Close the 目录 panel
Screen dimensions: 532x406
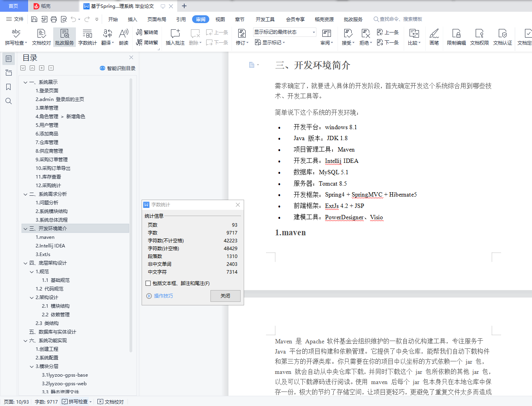(131, 58)
